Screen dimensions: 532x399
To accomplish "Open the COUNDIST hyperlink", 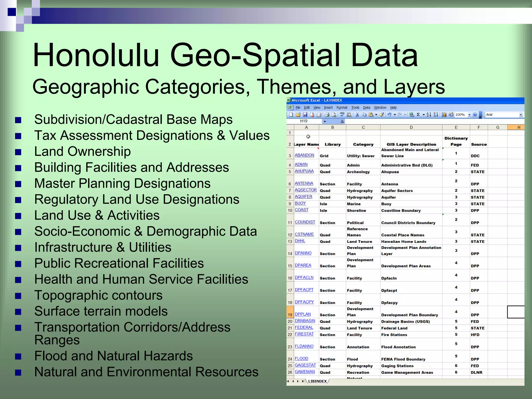I will click(305, 222).
